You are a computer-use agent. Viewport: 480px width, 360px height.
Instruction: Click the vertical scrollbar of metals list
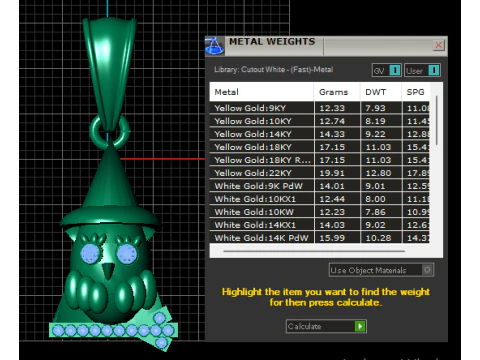click(437, 120)
